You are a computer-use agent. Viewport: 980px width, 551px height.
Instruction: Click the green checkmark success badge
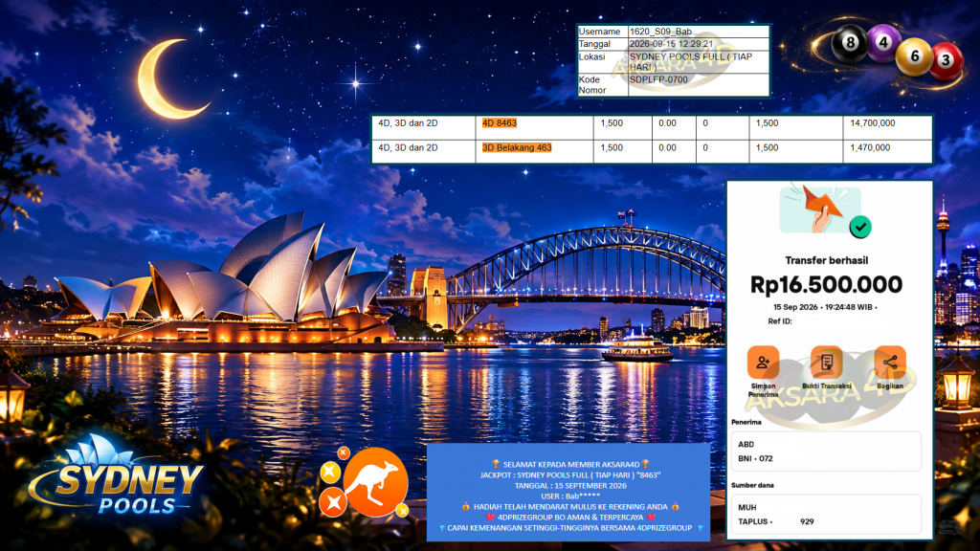click(860, 227)
